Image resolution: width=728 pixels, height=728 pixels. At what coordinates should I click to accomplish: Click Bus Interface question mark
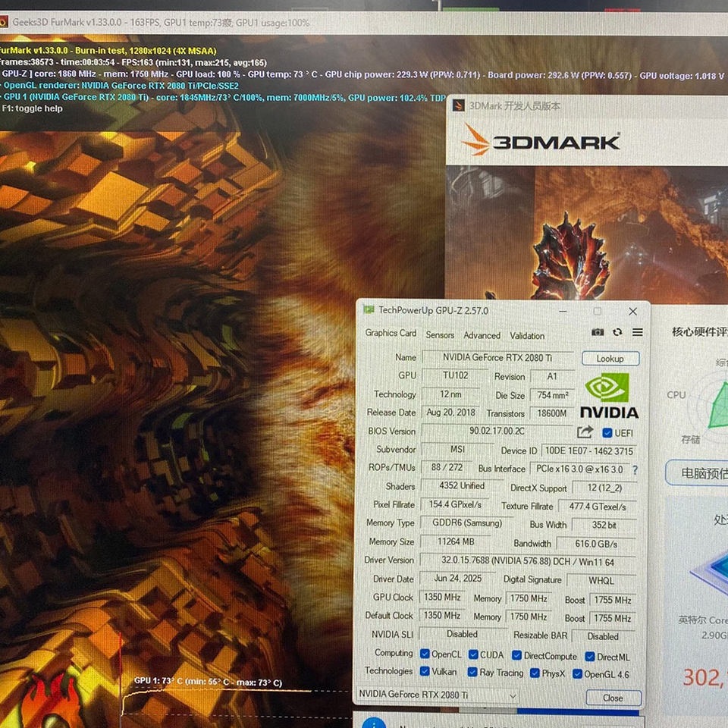(x=635, y=470)
